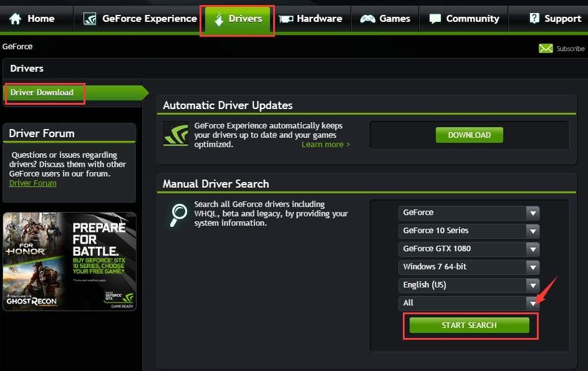Open the GeForce Experience tab
The height and width of the screenshot is (371, 588).
(x=139, y=18)
